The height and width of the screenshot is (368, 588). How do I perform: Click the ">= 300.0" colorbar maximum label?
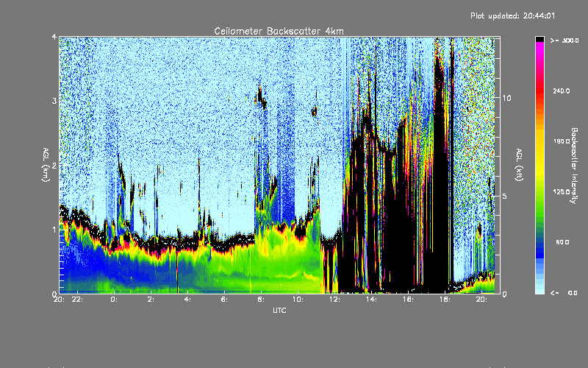pyautogui.click(x=564, y=40)
